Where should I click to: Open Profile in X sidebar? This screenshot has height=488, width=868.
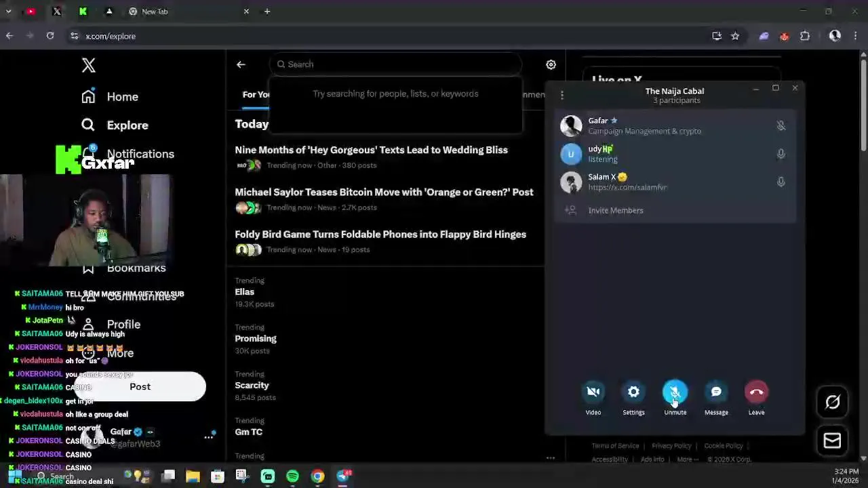(x=123, y=325)
